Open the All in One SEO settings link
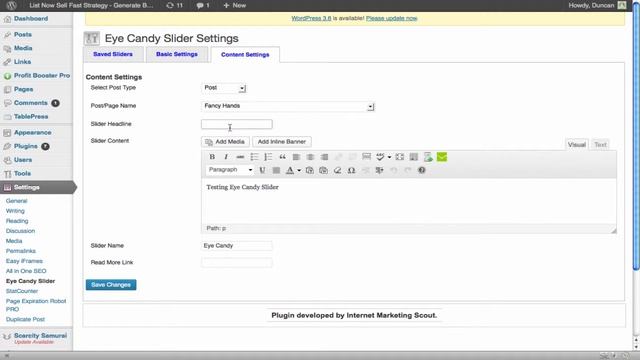 (x=26, y=271)
